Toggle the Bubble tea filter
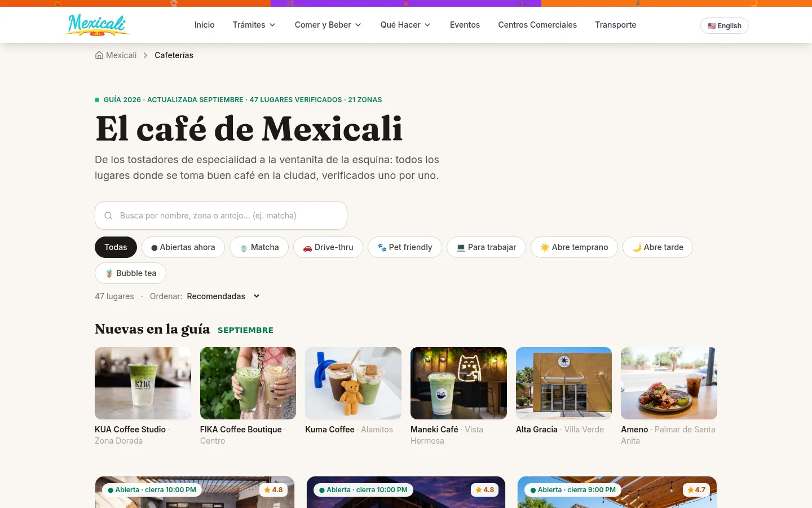This screenshot has width=812, height=508. pos(130,273)
